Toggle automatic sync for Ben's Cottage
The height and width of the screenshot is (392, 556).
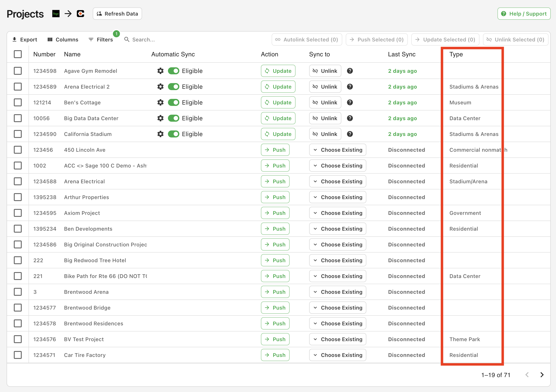pos(173,102)
